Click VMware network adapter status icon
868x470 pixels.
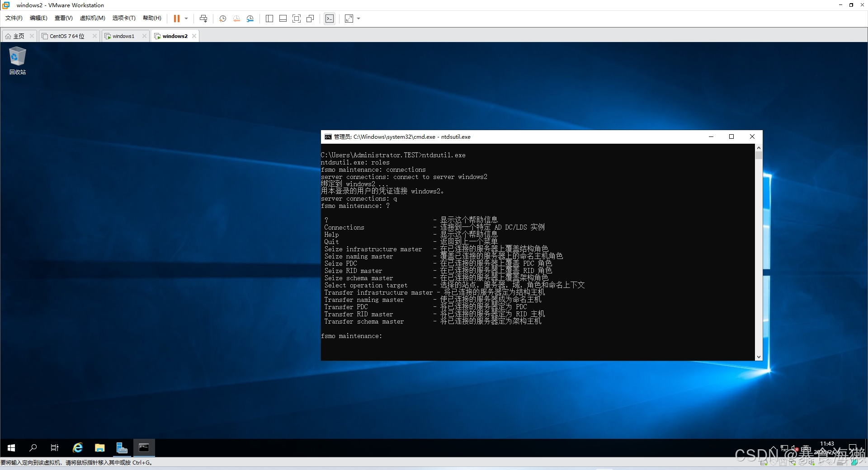pos(793,463)
